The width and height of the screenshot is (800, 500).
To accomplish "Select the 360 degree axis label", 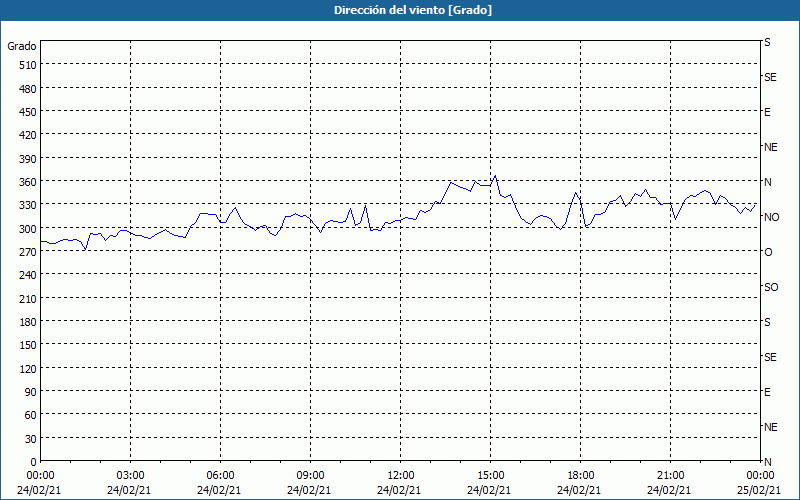I will 29,182.
